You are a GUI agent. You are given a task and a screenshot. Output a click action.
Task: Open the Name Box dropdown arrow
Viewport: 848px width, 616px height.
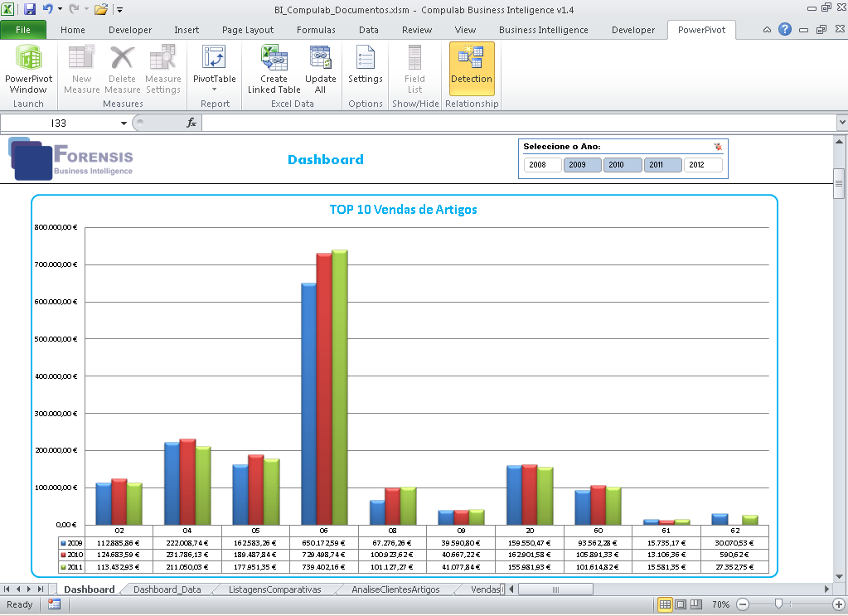[124, 123]
